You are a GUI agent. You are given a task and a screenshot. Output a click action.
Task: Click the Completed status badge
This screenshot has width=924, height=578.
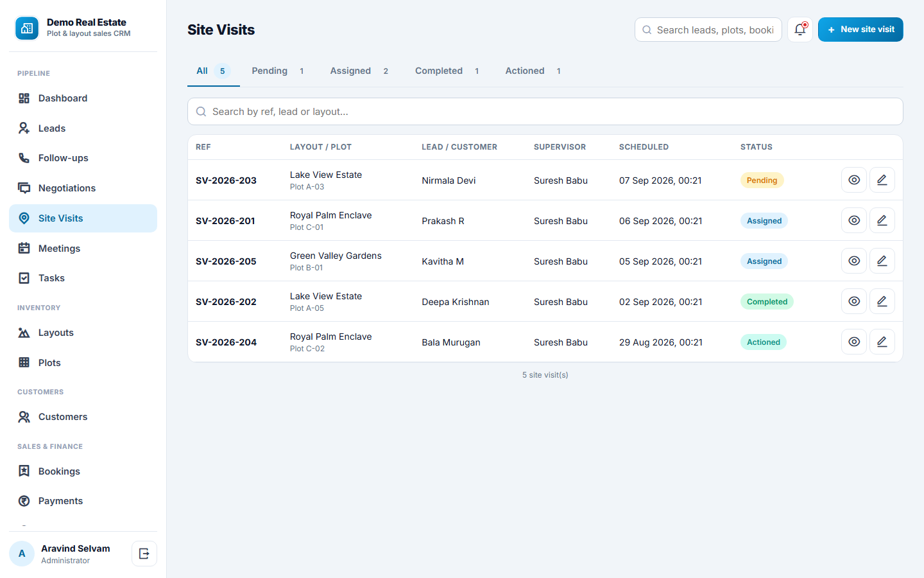click(767, 302)
